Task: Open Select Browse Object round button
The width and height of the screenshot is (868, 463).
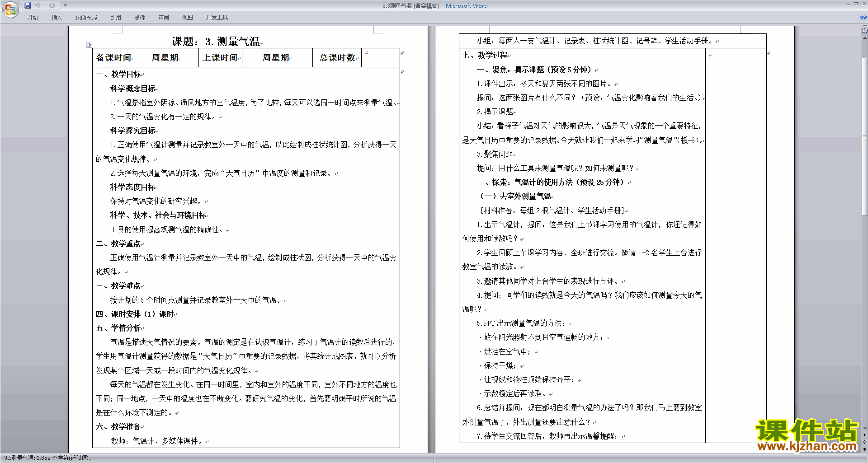Action: pyautogui.click(x=865, y=442)
